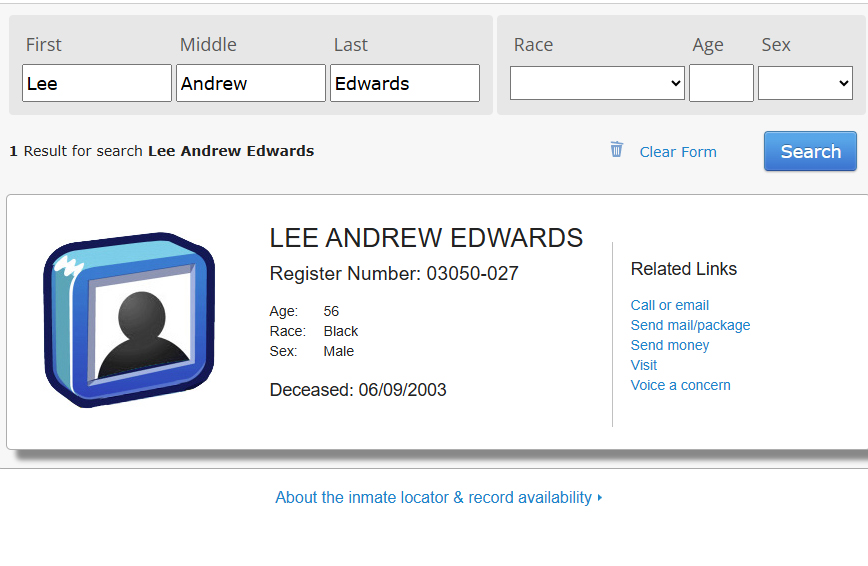Open the Visit link
The height and width of the screenshot is (566, 868).
tap(644, 365)
